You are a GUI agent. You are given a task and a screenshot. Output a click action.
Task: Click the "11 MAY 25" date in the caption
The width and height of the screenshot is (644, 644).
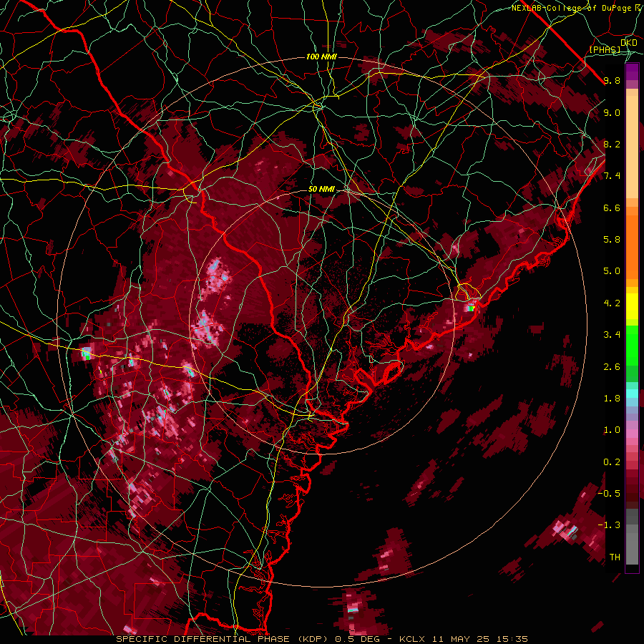click(460, 639)
